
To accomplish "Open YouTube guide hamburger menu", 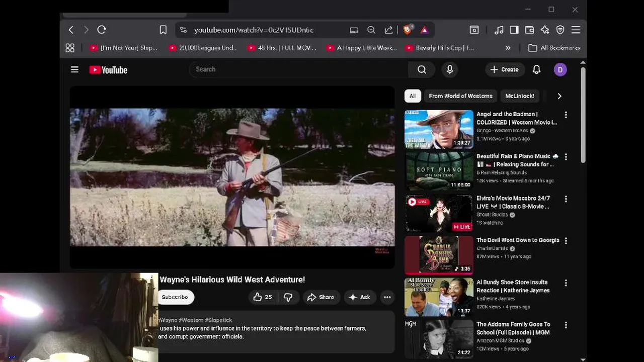I will coord(74,69).
